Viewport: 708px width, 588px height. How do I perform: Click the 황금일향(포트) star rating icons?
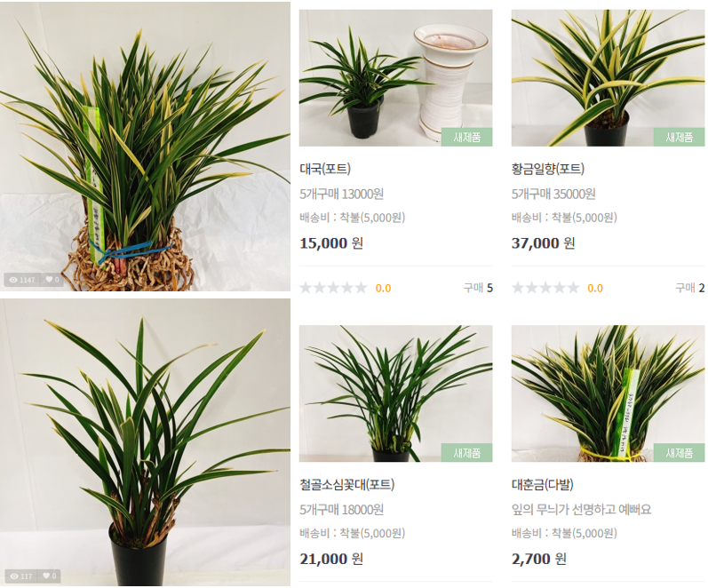pyautogui.click(x=545, y=288)
